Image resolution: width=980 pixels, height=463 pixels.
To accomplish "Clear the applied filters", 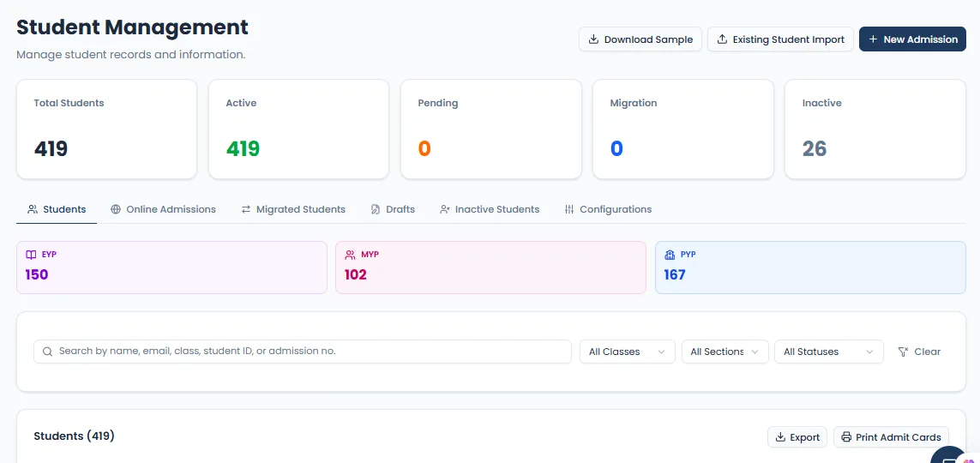I will point(919,352).
